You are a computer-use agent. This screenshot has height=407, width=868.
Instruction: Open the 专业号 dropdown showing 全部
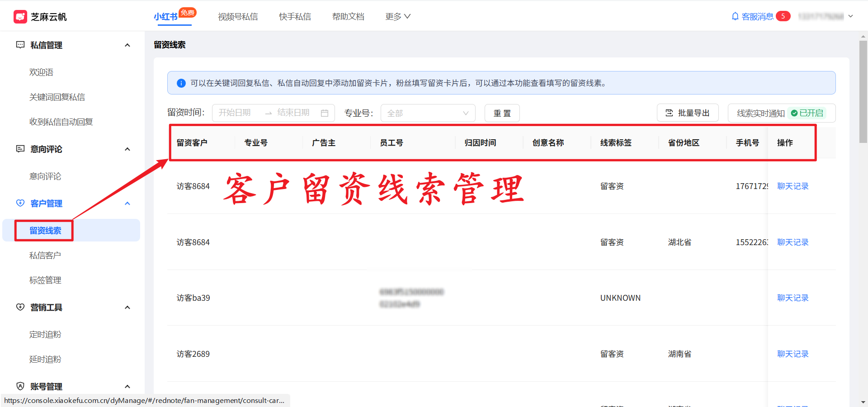[428, 113]
